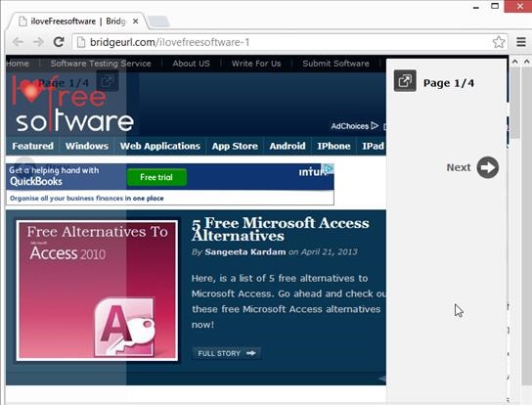This screenshot has height=405, width=532.
Task: Click the AdChoices icon
Action: coord(375,126)
